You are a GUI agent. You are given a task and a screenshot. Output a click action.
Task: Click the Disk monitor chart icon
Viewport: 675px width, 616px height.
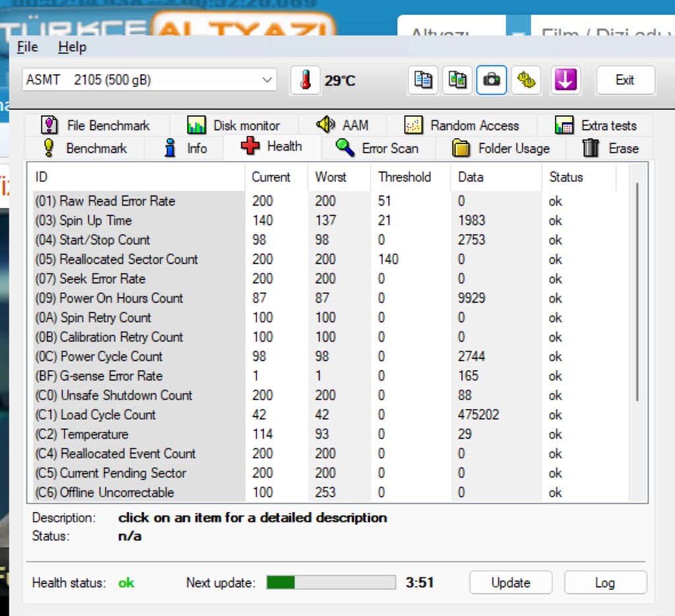[x=196, y=125]
